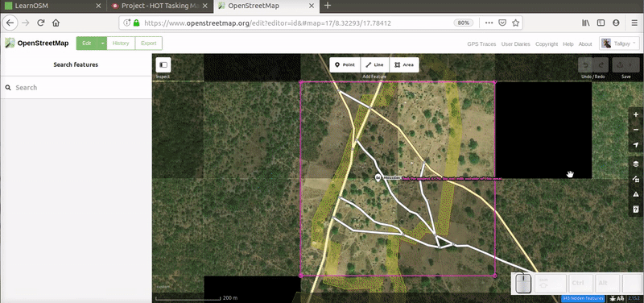Click the 80% zoom level indicator

464,23
